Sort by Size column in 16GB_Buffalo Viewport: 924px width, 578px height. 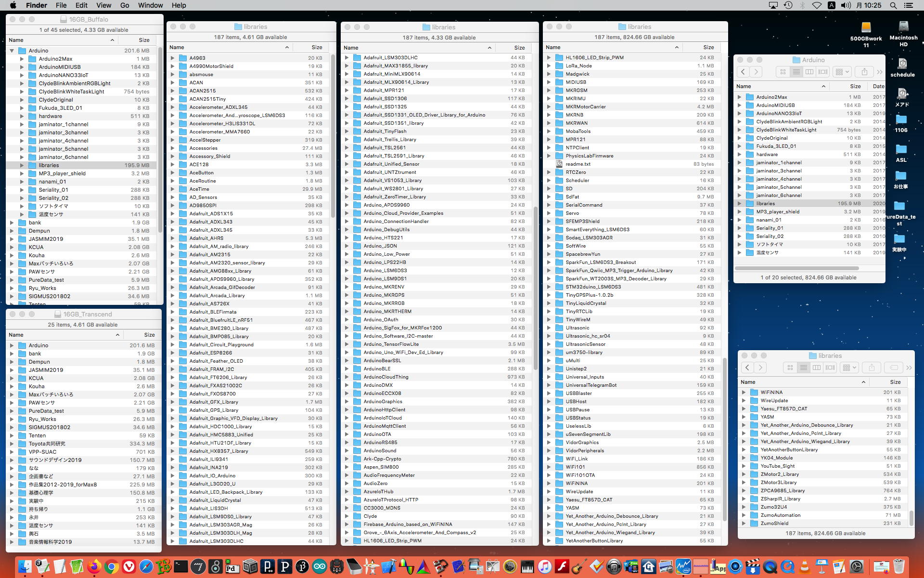tap(144, 40)
